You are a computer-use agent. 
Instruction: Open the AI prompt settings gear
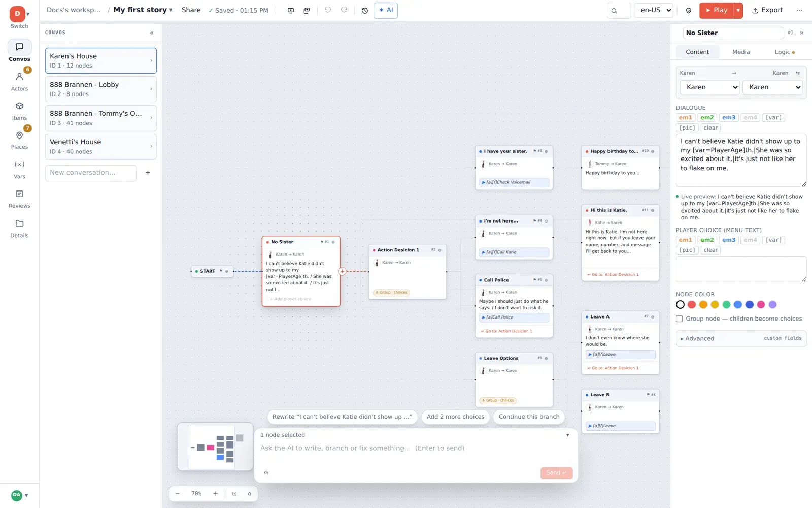point(266,473)
